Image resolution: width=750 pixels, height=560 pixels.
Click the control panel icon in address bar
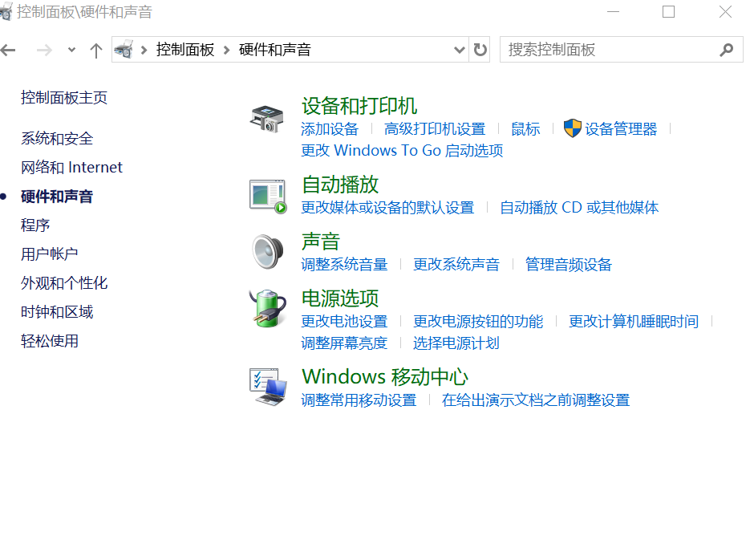124,49
